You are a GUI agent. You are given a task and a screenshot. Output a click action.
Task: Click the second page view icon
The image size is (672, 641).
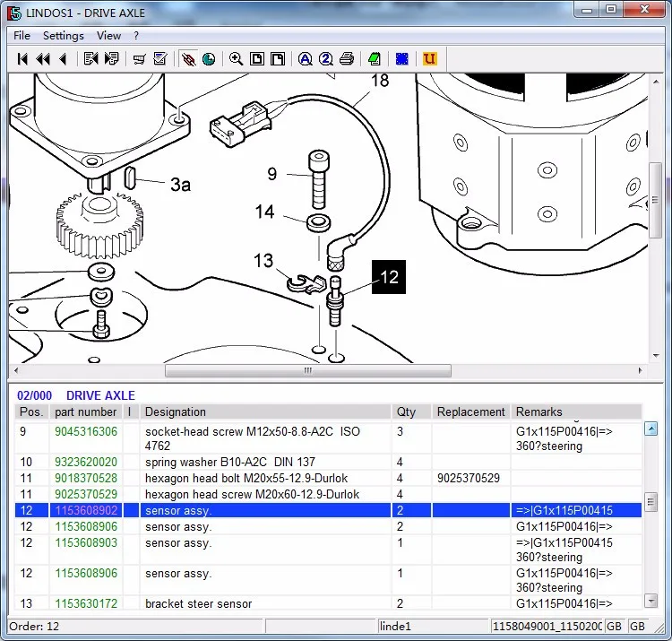277,59
